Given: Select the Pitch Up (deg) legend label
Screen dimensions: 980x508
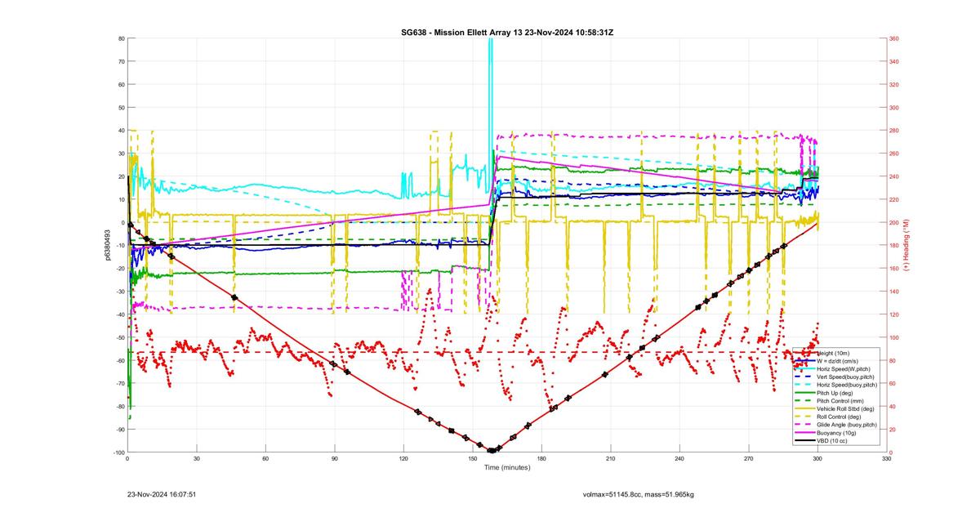Looking at the screenshot, I should 835,393.
